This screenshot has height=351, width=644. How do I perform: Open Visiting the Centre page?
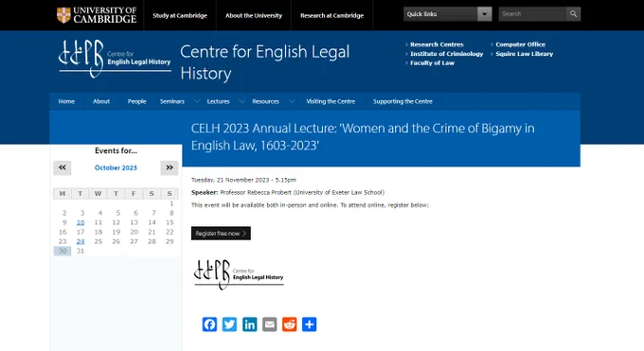(331, 101)
